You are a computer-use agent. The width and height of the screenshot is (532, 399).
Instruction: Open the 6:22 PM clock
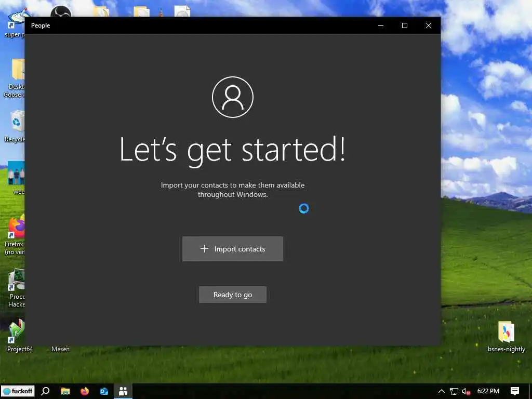488,391
